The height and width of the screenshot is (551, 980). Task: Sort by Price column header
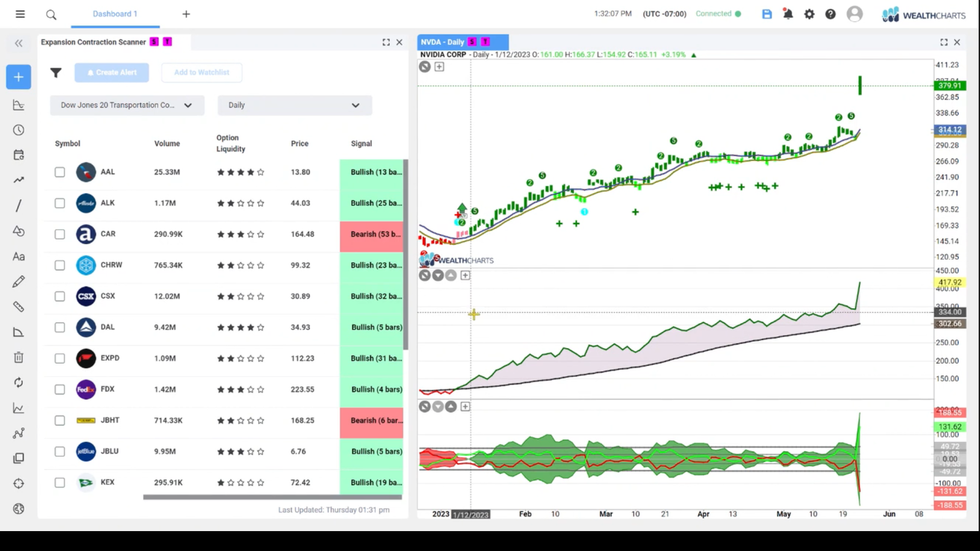(300, 144)
